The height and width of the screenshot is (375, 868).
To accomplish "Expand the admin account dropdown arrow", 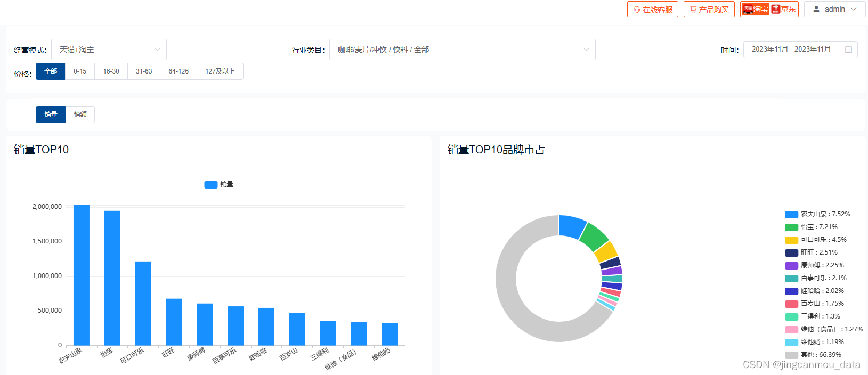I will [854, 9].
